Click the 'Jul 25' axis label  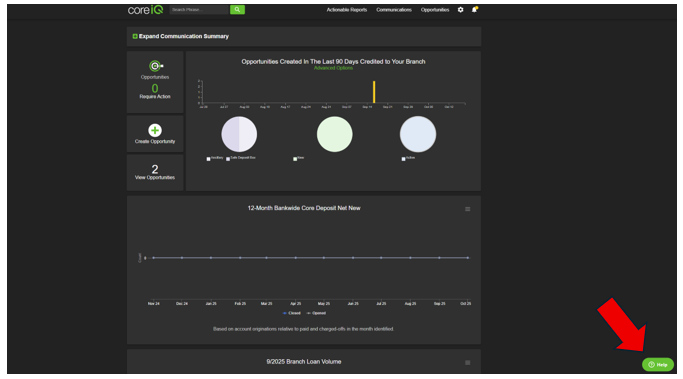381,304
